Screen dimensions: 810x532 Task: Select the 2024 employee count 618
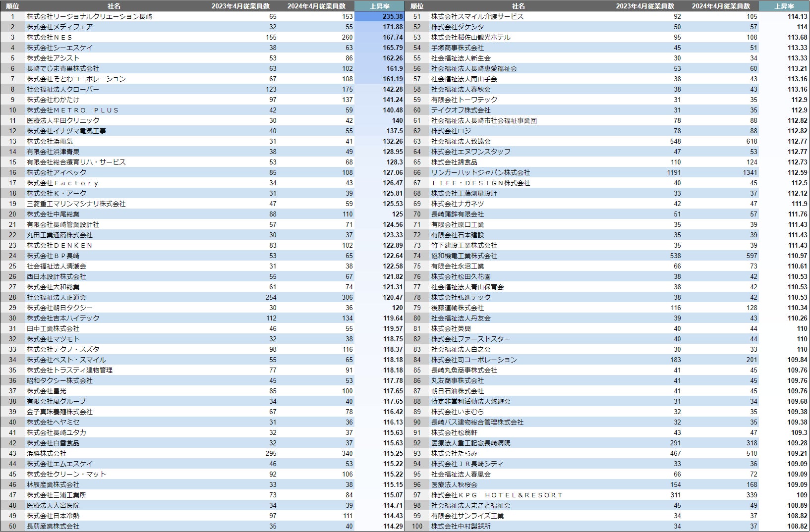752,141
